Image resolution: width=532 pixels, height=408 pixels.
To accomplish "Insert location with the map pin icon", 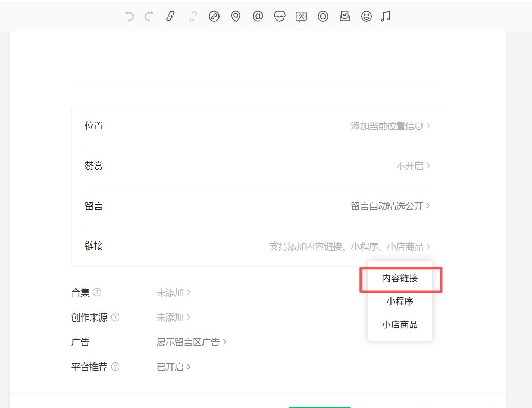I will click(236, 17).
